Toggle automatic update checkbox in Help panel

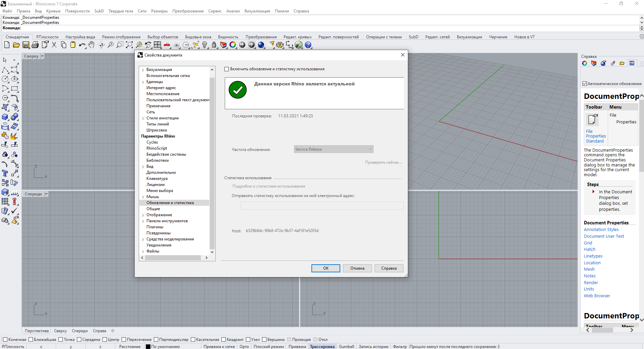(x=585, y=84)
